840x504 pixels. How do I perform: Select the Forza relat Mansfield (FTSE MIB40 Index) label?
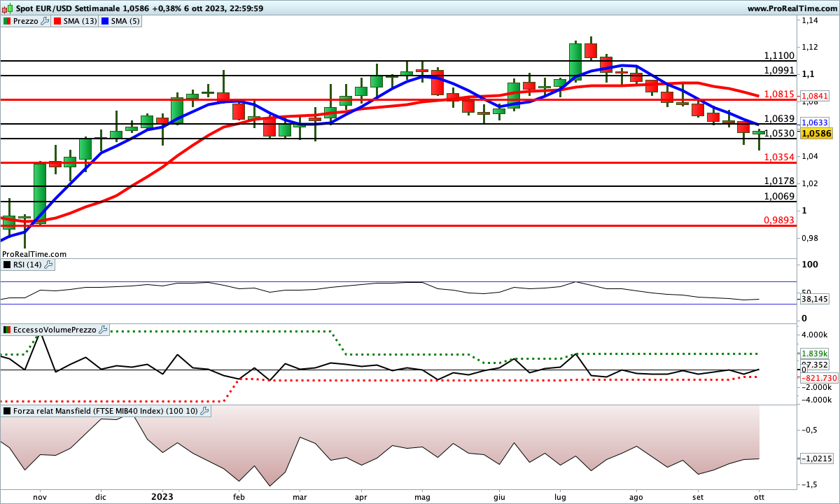(x=106, y=411)
